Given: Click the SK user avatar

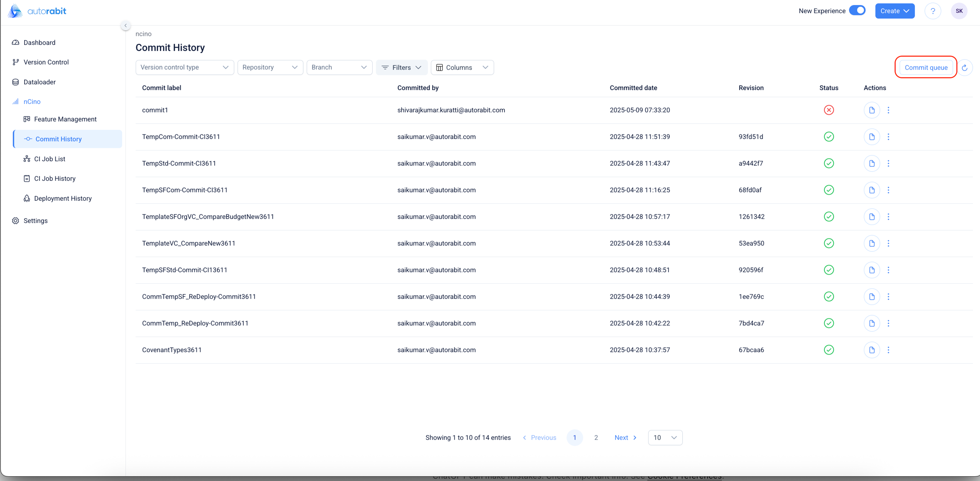Looking at the screenshot, I should pos(959,11).
